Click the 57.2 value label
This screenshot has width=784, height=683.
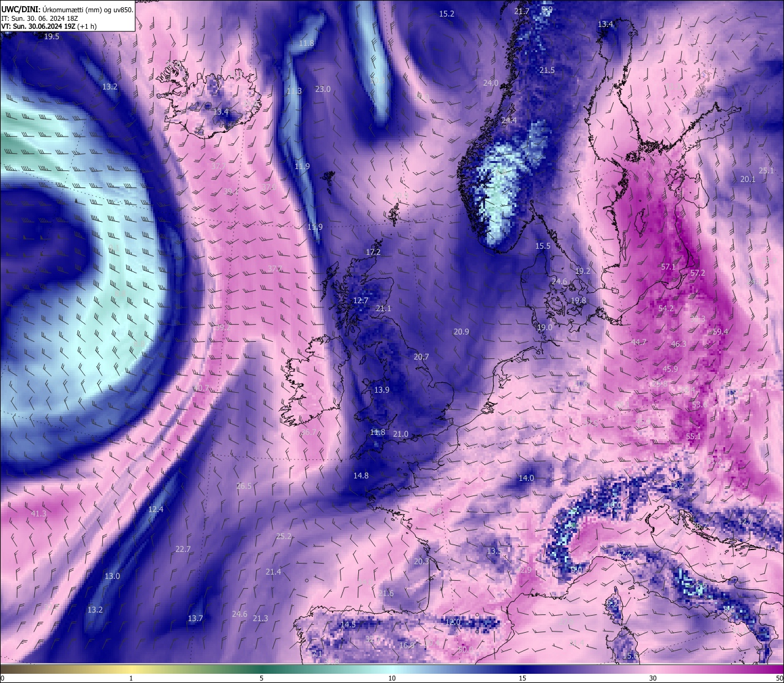tap(698, 273)
